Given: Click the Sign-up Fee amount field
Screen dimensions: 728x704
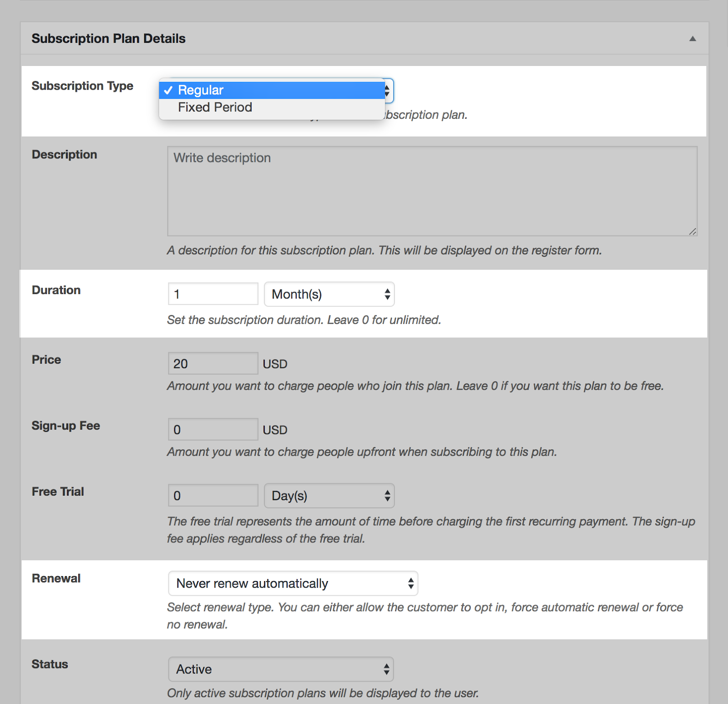Looking at the screenshot, I should pos(212,430).
